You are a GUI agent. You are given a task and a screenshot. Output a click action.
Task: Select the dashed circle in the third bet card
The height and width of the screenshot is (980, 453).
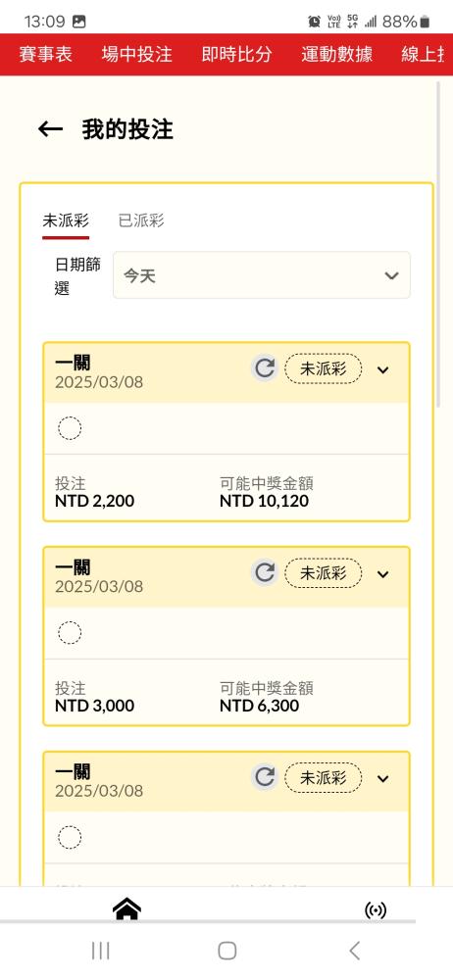[x=70, y=838]
